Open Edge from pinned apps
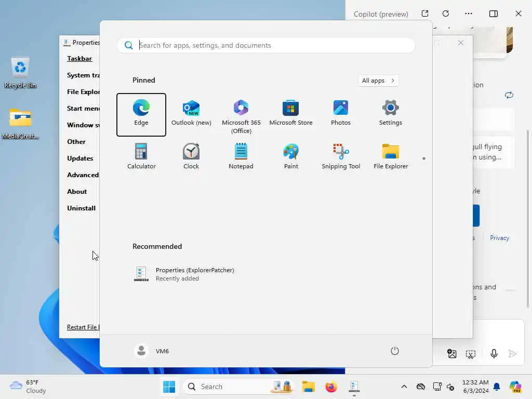The image size is (532, 399). tap(141, 115)
